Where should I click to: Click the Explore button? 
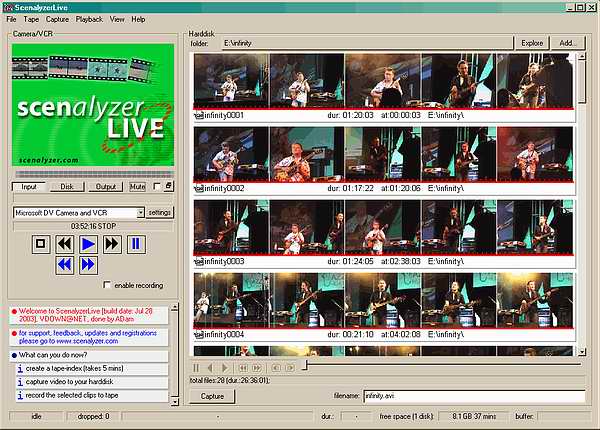coord(532,43)
